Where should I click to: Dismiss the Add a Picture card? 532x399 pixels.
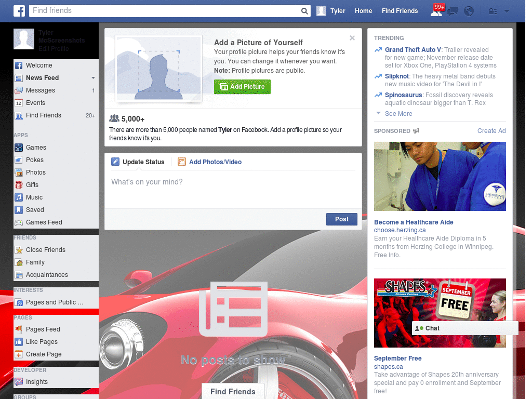tap(352, 38)
